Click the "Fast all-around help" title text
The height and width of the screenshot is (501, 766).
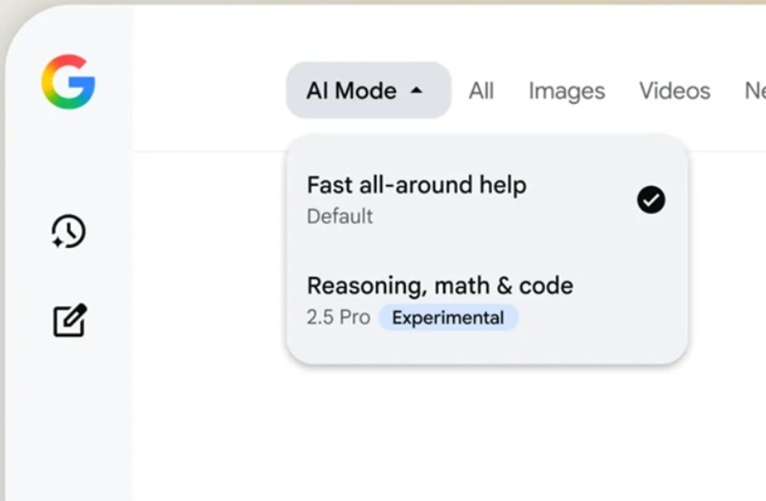416,185
